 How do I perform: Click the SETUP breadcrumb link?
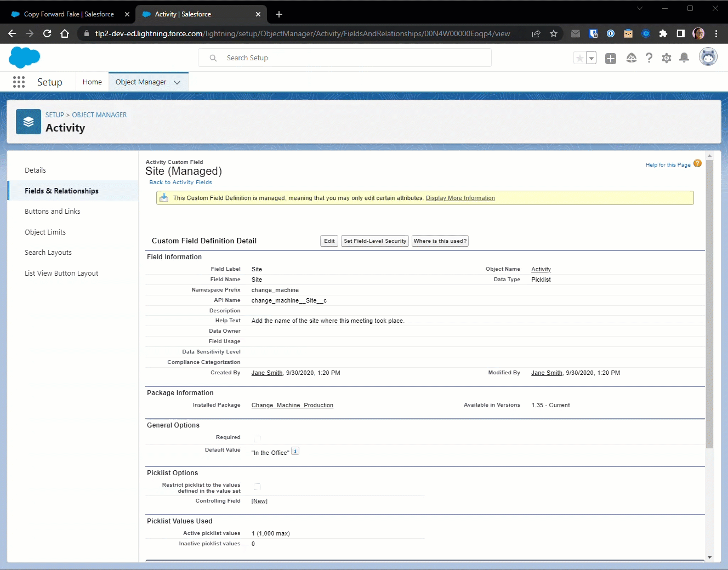point(55,115)
